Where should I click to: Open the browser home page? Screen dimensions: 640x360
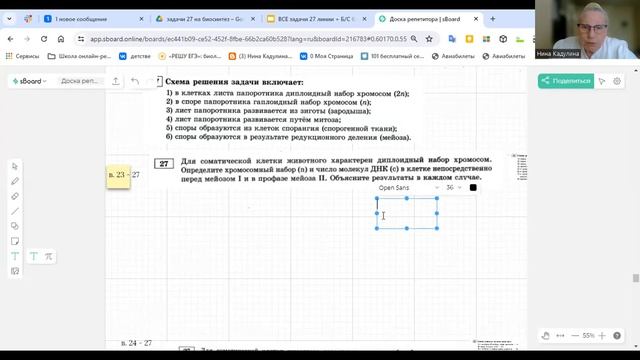61,39
